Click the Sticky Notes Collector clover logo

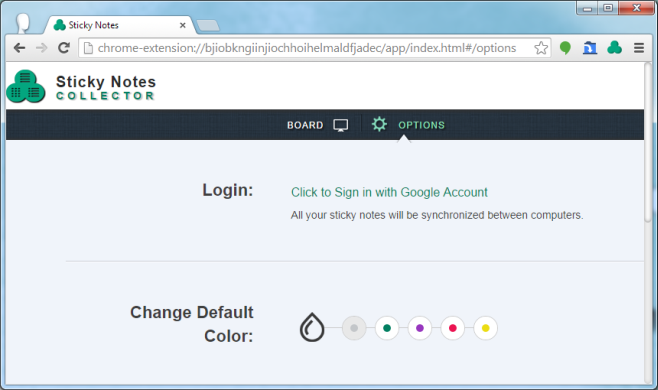26,86
